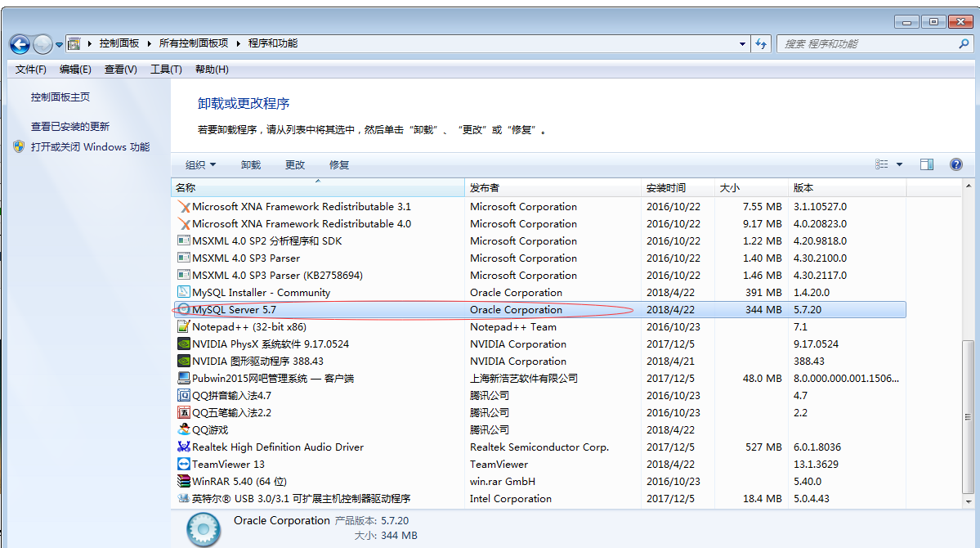Image resolution: width=980 pixels, height=548 pixels.
Task: Click the Back navigation arrow button
Action: pyautogui.click(x=20, y=44)
